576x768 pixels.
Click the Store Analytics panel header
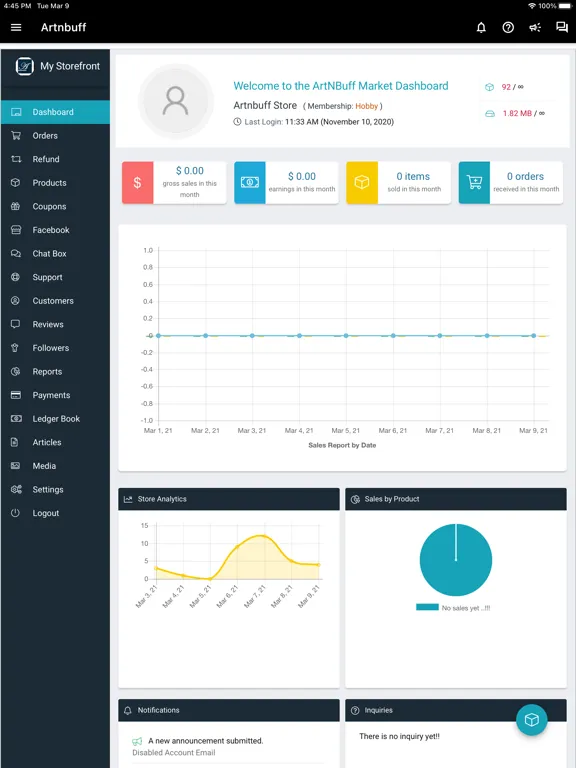229,499
